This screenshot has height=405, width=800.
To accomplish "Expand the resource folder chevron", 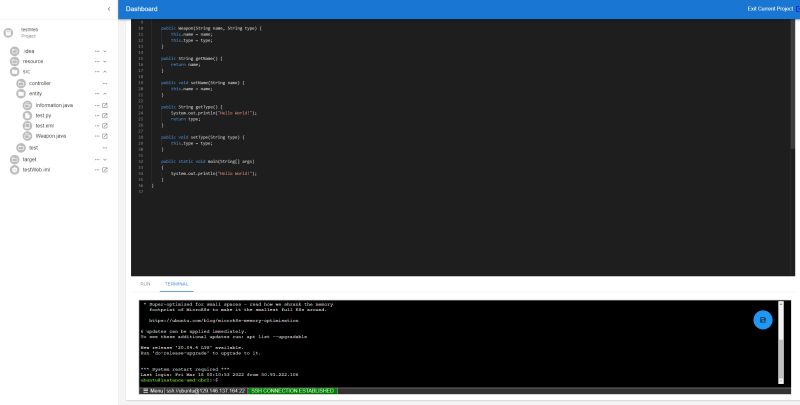I will (105, 61).
